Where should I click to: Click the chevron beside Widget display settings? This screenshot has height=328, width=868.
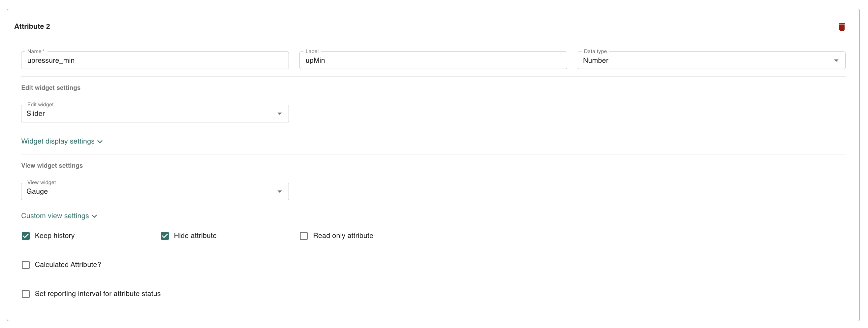(100, 142)
